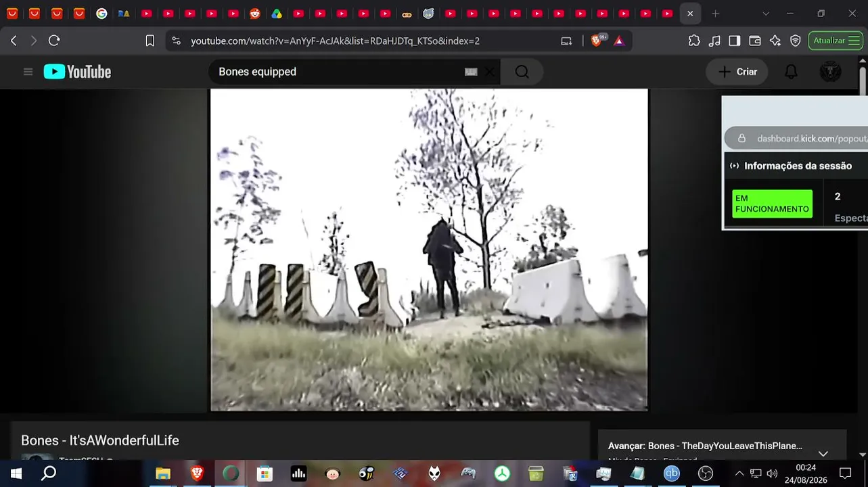Open the taskbar clock and calendar
This screenshot has width=868, height=487.
point(806,473)
